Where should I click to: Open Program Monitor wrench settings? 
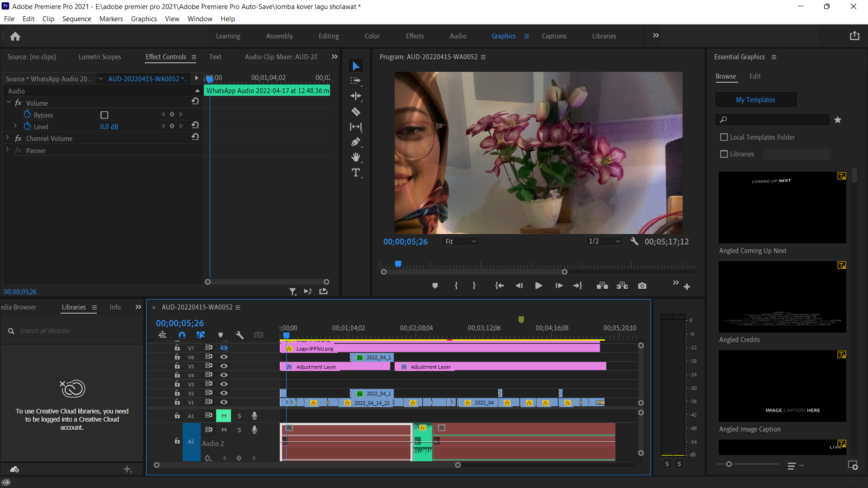click(x=634, y=241)
